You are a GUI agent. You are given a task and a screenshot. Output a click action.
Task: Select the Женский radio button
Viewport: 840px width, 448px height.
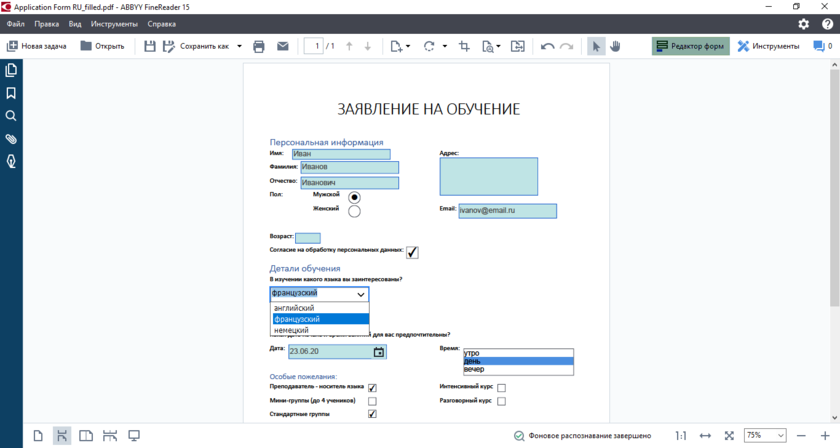354,211
